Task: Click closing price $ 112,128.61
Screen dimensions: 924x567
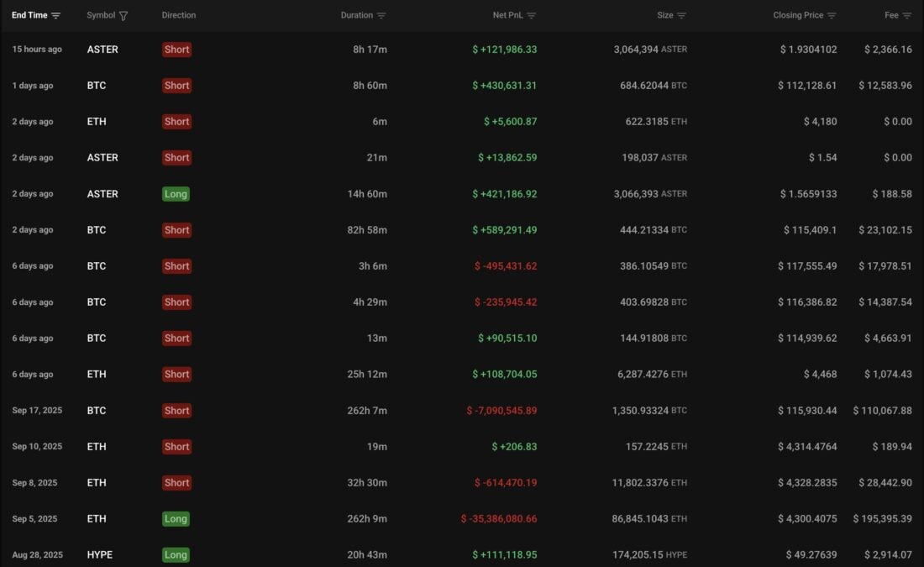Action: tap(807, 86)
